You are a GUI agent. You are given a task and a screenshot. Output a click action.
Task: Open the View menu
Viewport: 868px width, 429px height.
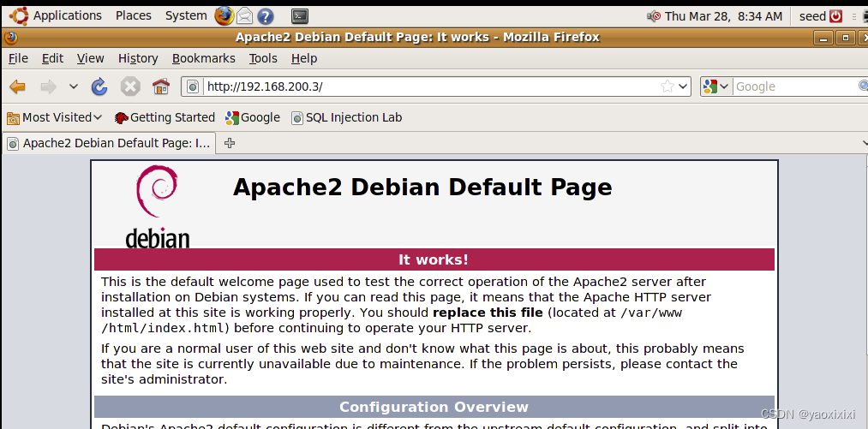point(90,58)
